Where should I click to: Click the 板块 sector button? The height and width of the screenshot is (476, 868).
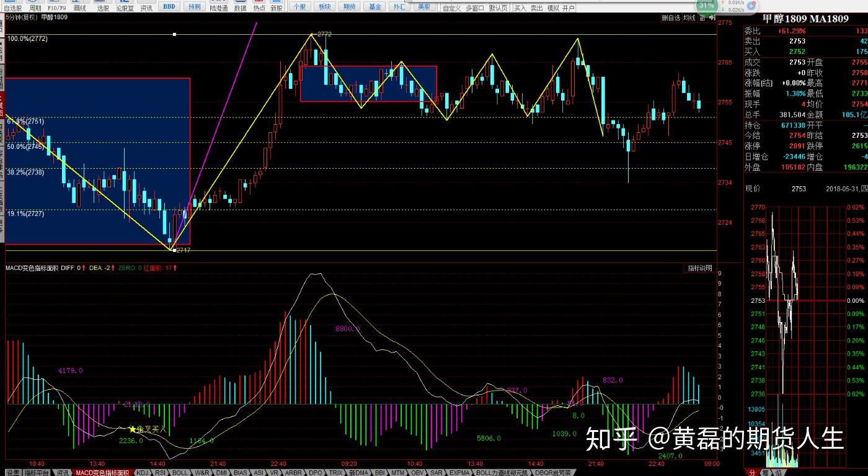pos(324,7)
